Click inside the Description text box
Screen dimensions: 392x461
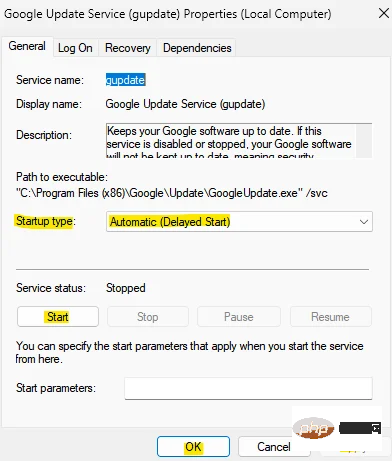pyautogui.click(x=231, y=140)
